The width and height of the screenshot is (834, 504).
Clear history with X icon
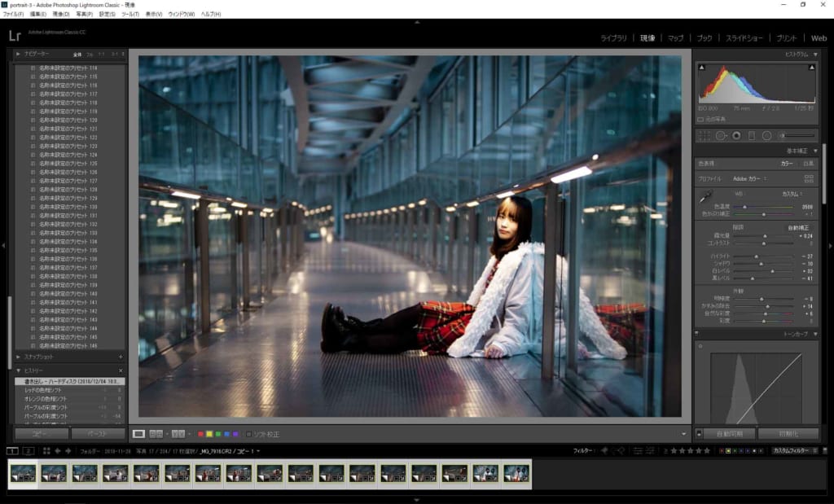pos(121,370)
